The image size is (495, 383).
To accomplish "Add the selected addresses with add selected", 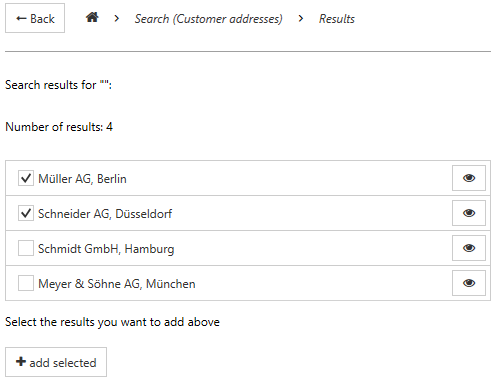I will [56, 362].
